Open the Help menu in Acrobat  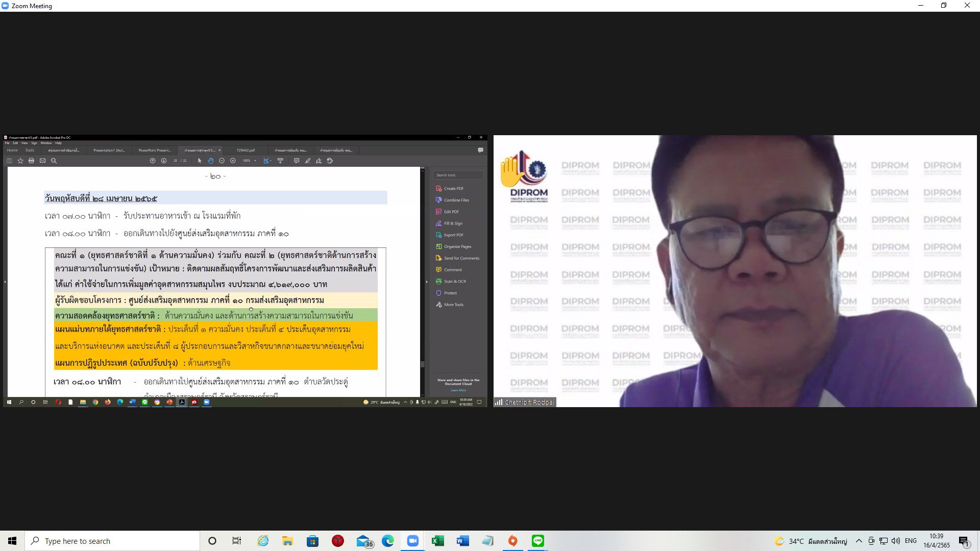[58, 143]
